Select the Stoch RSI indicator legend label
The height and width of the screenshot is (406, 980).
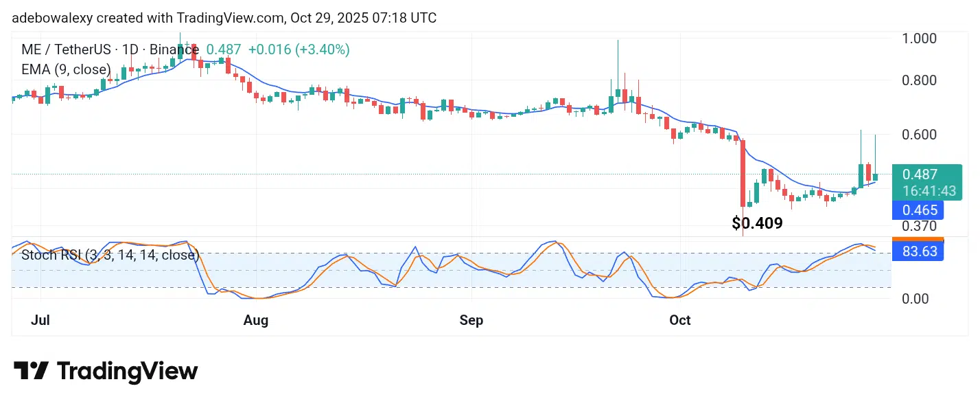tap(110, 256)
